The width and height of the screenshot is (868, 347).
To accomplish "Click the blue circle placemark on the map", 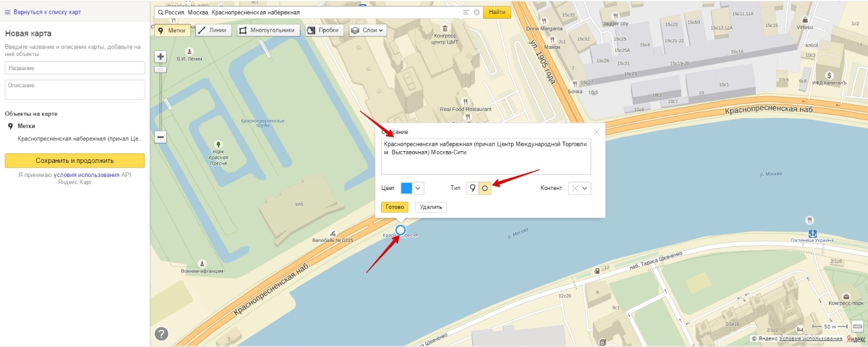I will [401, 230].
